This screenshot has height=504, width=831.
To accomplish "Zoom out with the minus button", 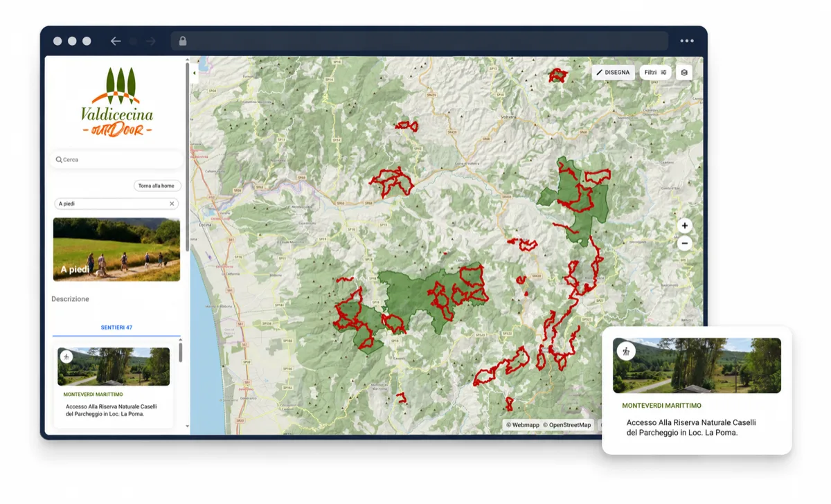I will [684, 243].
